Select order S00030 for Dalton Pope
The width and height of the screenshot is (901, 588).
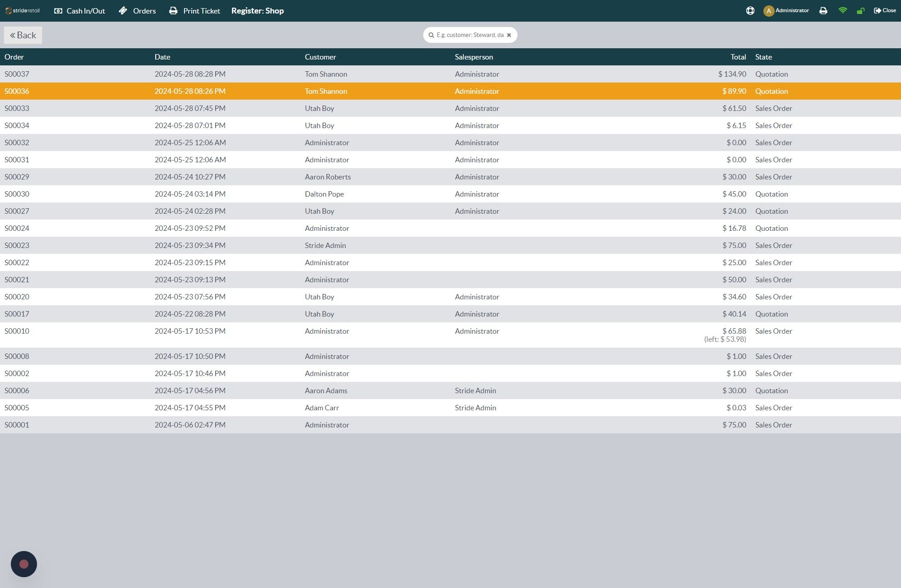click(450, 194)
